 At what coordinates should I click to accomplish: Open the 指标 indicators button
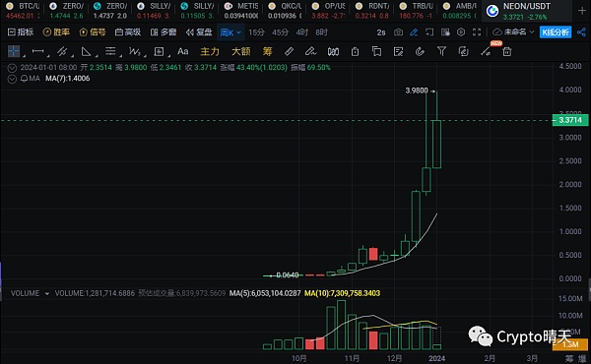(x=21, y=32)
